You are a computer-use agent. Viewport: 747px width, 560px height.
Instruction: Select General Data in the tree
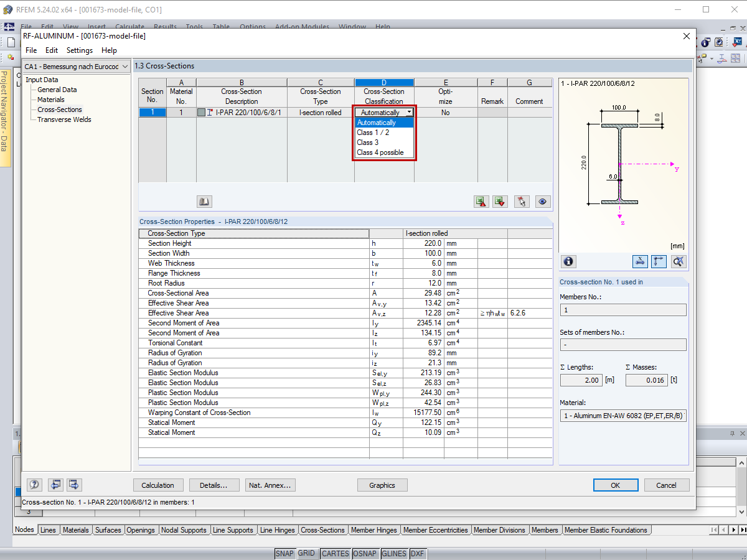click(x=57, y=90)
